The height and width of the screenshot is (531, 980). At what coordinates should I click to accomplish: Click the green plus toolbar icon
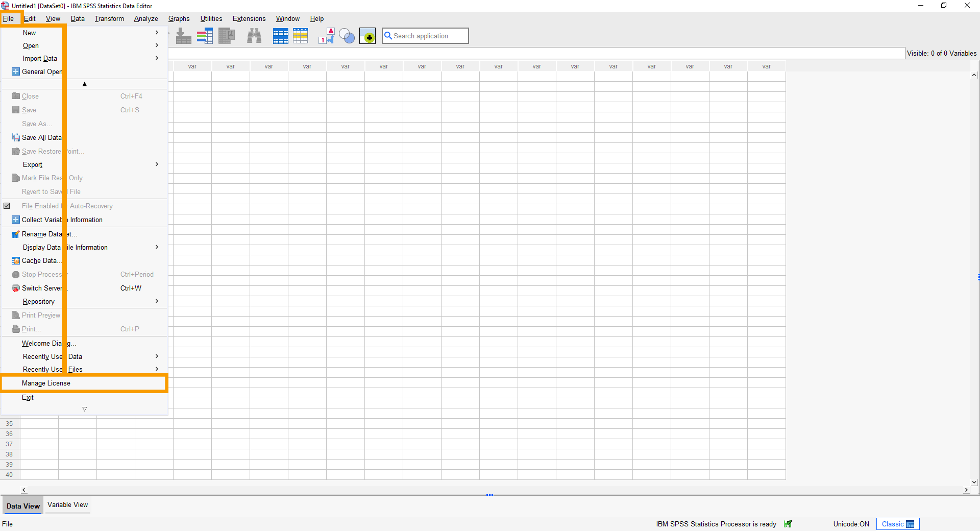pyautogui.click(x=367, y=36)
